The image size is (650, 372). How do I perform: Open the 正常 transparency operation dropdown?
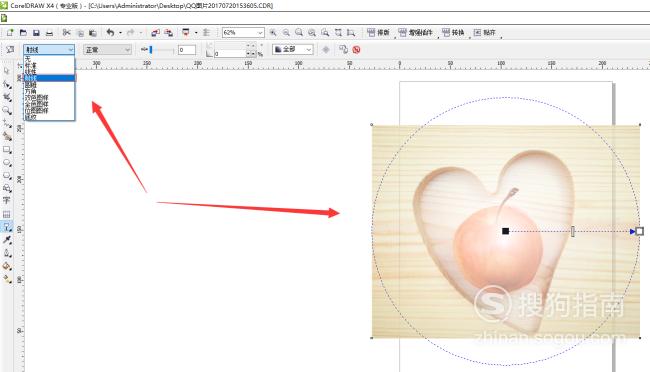pyautogui.click(x=107, y=50)
